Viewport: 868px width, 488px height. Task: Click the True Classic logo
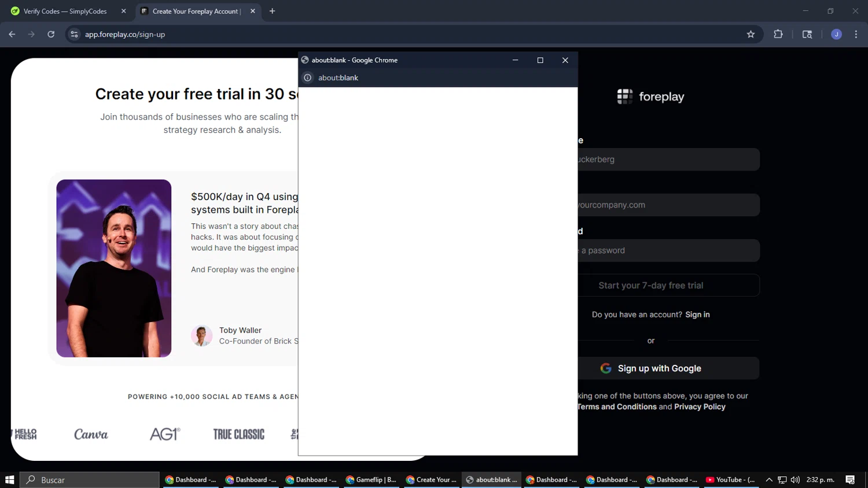[238, 434]
